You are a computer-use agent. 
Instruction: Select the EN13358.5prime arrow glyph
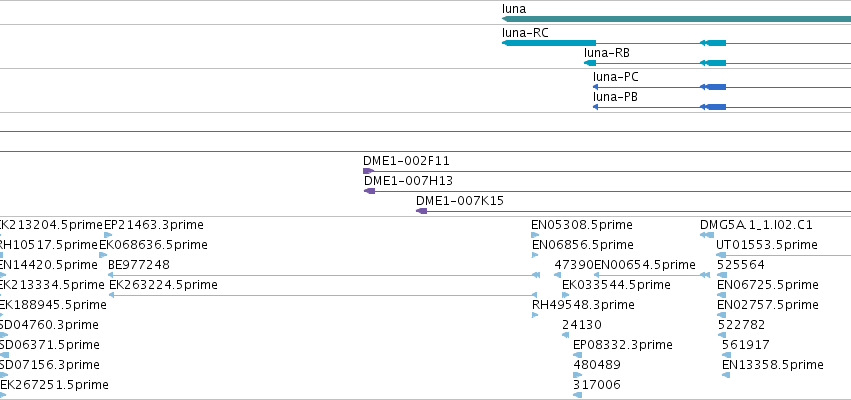click(726, 375)
